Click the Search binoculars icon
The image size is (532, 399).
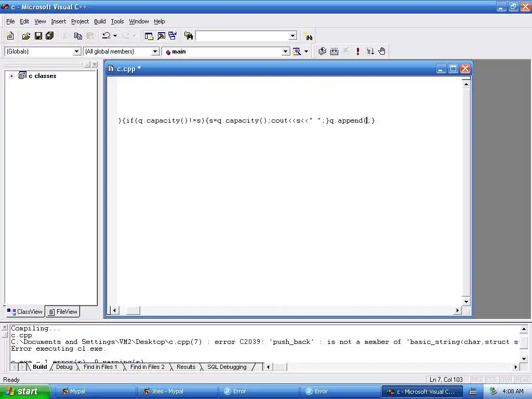309,36
